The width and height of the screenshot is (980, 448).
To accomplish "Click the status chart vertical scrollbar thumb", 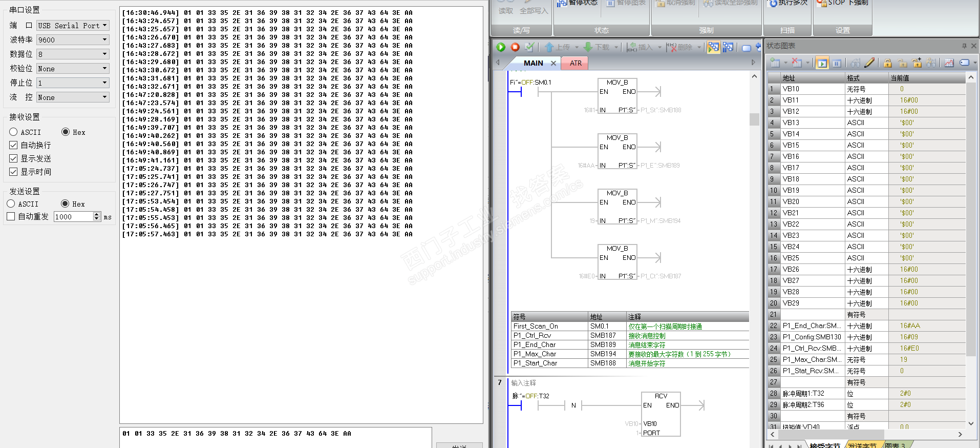I will tap(971, 220).
